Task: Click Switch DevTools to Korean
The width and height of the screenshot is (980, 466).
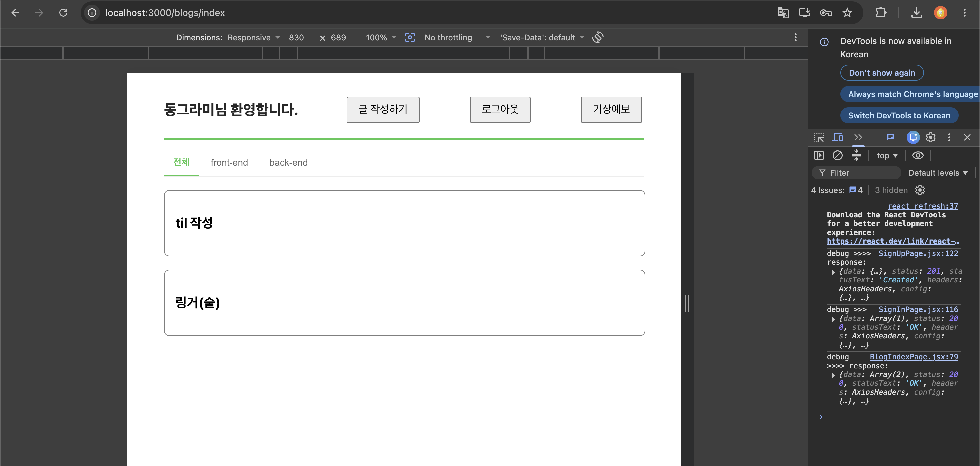Action: [x=899, y=115]
